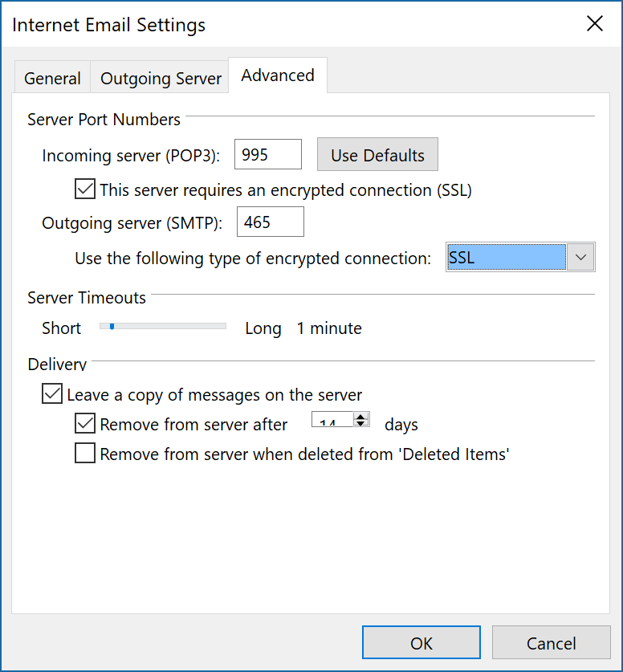Disable Remove from server after days checkbox
623x672 pixels.
(84, 424)
